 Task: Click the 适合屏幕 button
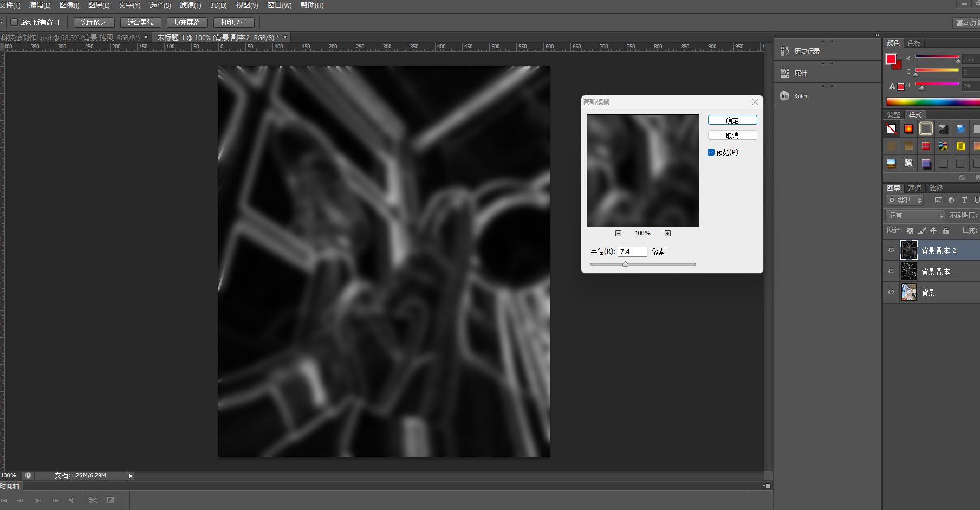tap(140, 22)
